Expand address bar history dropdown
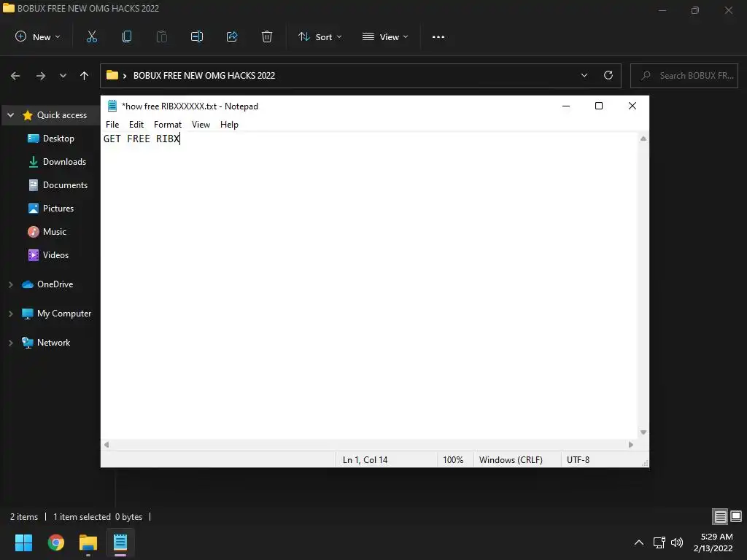 tap(584, 75)
